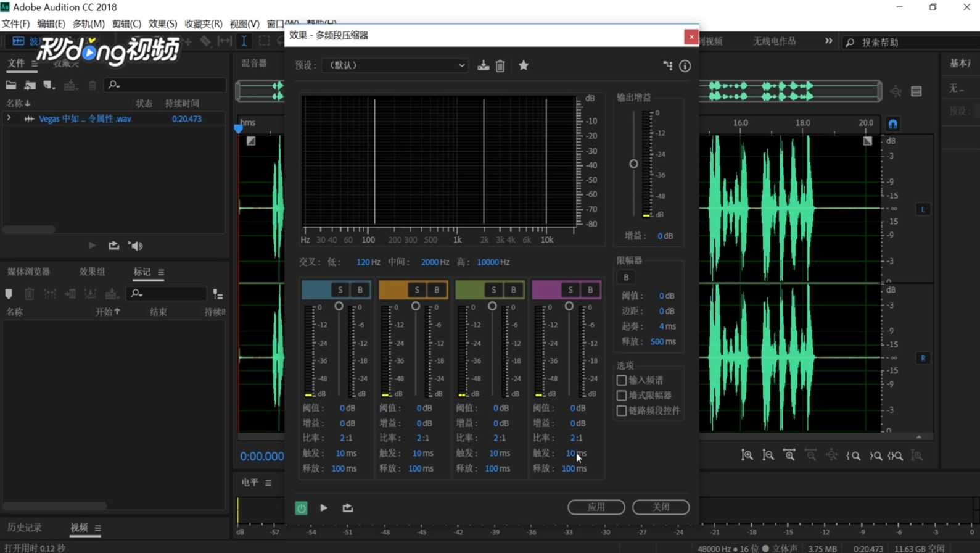Screen dimensions: 980x553
Task: Open new file dropdown in Files panel
Action: pyautogui.click(x=49, y=85)
